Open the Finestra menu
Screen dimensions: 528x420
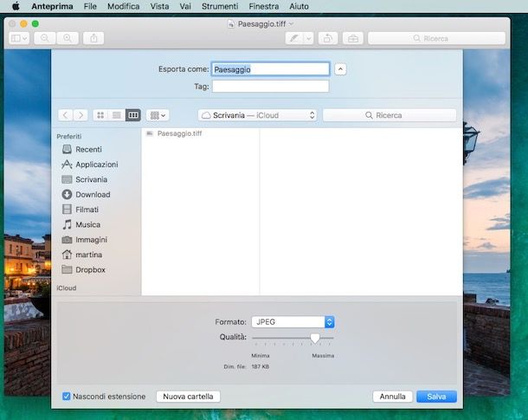(x=264, y=6)
